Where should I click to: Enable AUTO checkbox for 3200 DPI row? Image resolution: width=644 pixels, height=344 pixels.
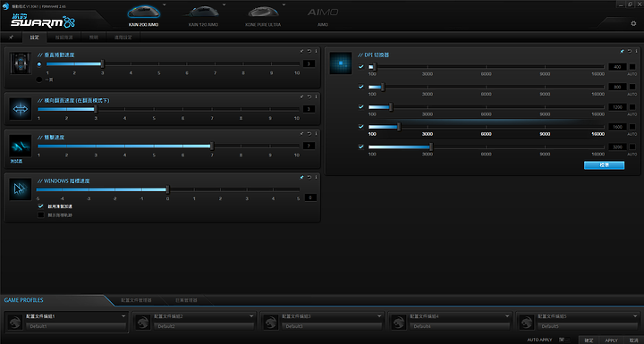tap(632, 147)
